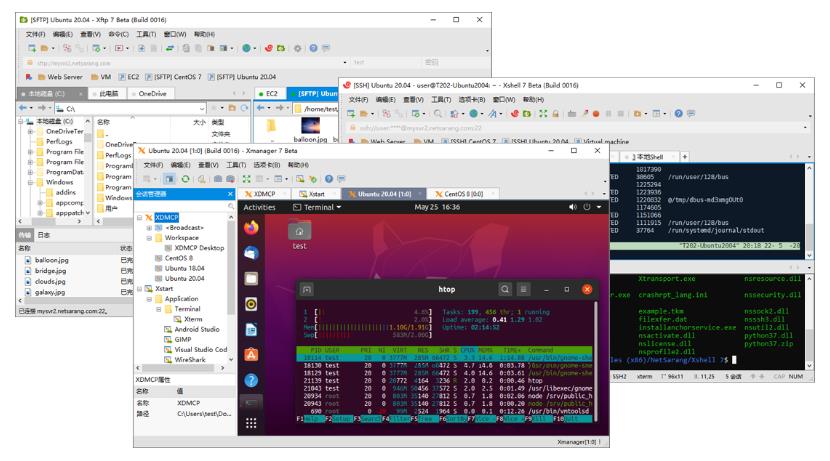Screen dimensions: 830x461
Task: Open the 命令(C) menu in Xftp
Action: tap(119, 34)
